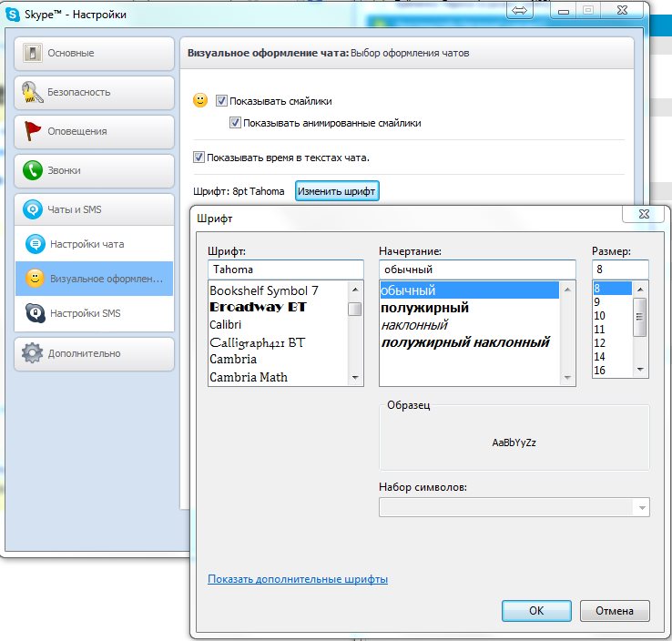Select Cambria Math font
672x641 pixels.
279,377
